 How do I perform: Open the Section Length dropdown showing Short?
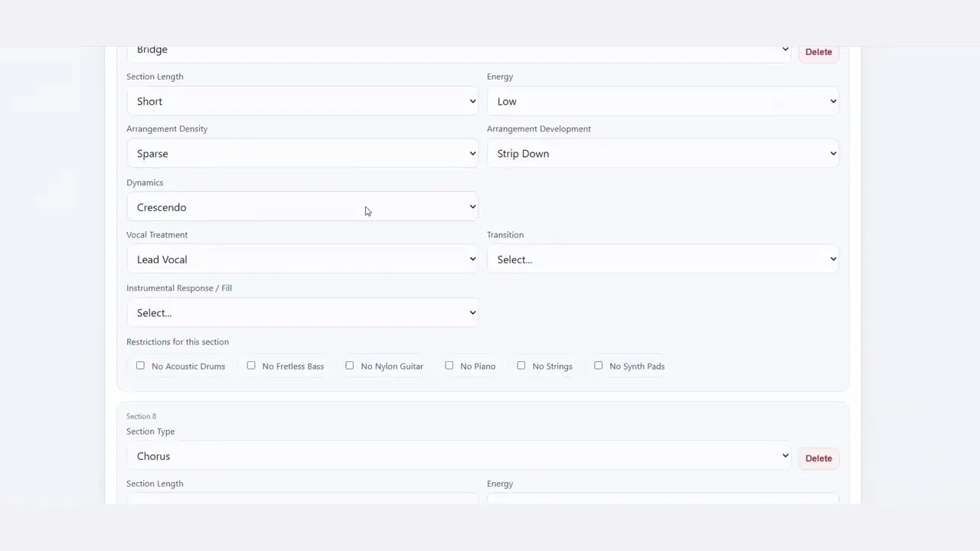[302, 101]
